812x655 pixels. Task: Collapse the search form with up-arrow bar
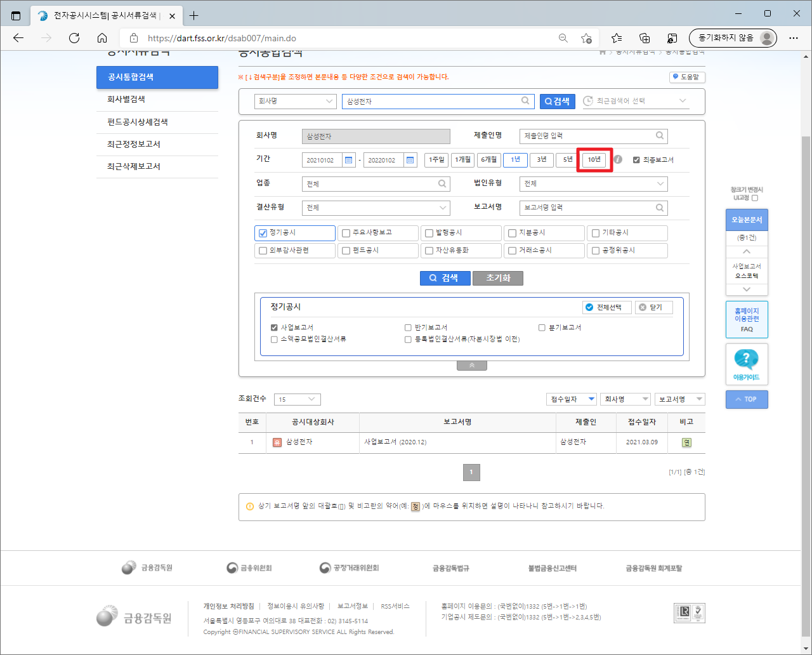tap(472, 366)
